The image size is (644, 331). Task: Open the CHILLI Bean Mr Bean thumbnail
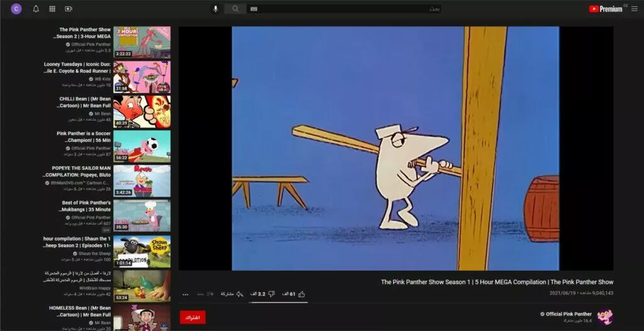142,112
